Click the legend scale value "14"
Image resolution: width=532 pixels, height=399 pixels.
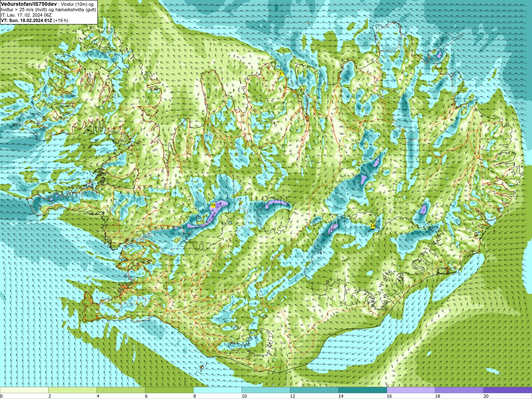click(x=341, y=396)
